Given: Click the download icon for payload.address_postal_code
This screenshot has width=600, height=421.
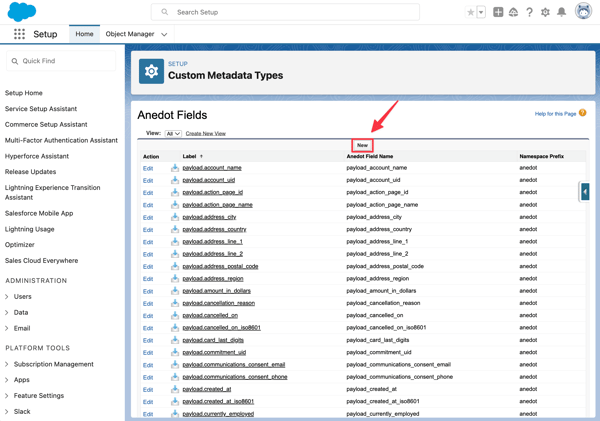Looking at the screenshot, I should tap(174, 266).
